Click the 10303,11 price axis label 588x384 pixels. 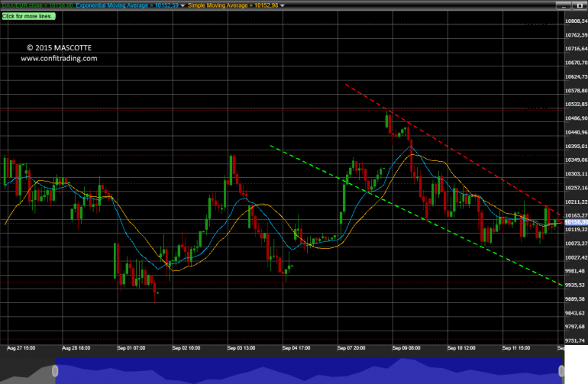coord(577,173)
